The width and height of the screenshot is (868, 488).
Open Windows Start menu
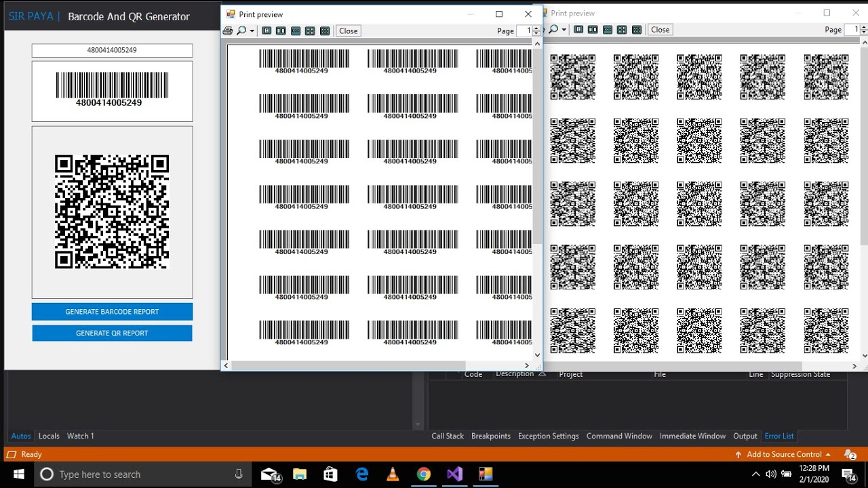pos(18,474)
